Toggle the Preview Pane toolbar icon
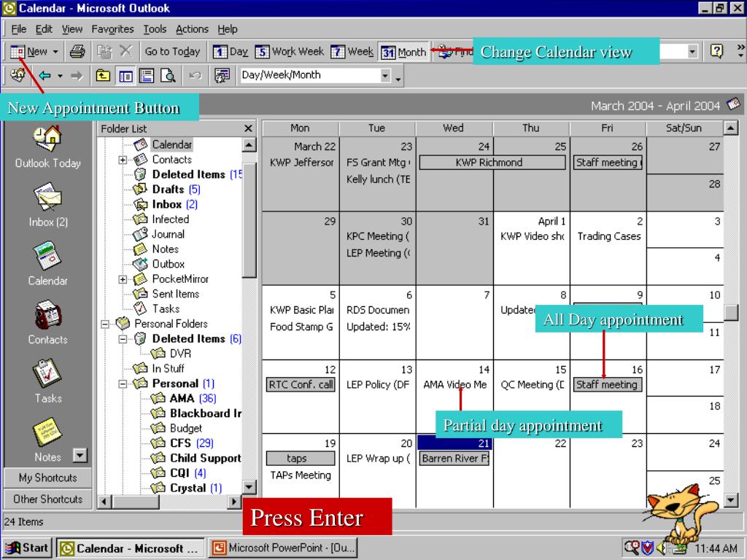747x560 pixels. click(x=147, y=76)
